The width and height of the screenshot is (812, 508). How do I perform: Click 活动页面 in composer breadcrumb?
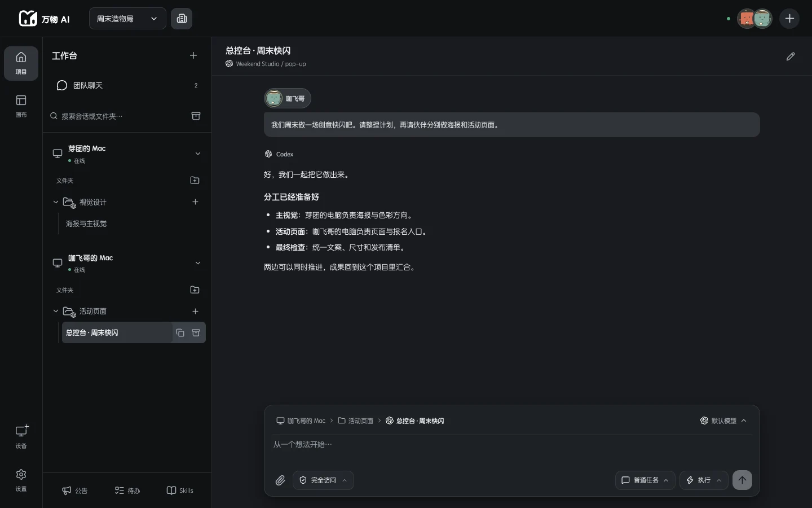355,421
